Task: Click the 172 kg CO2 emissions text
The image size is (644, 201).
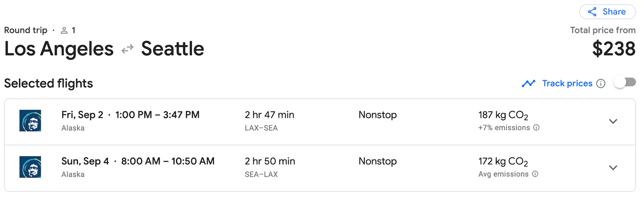Action: 503,161
